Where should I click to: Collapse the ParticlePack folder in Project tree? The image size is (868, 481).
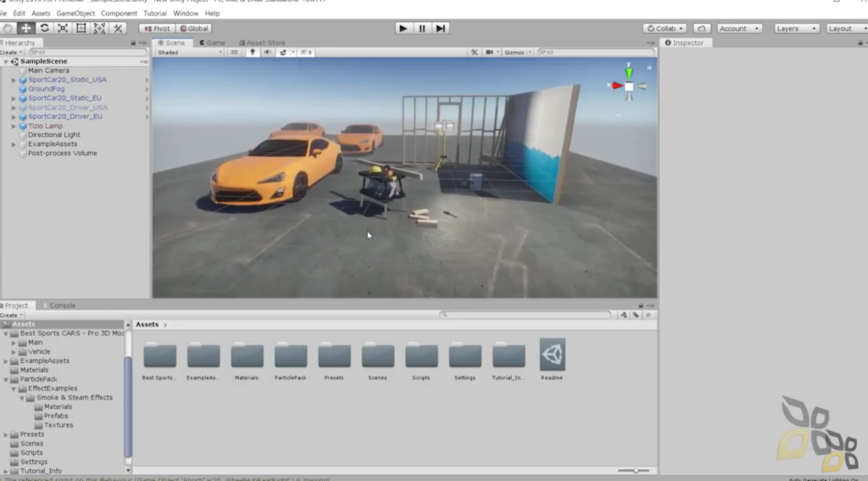coord(6,379)
